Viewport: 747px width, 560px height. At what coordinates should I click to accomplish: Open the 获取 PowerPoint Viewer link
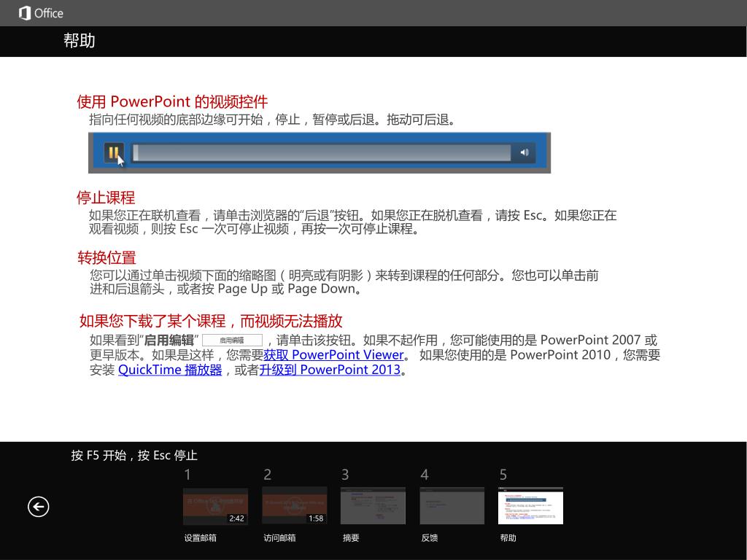pyautogui.click(x=333, y=355)
